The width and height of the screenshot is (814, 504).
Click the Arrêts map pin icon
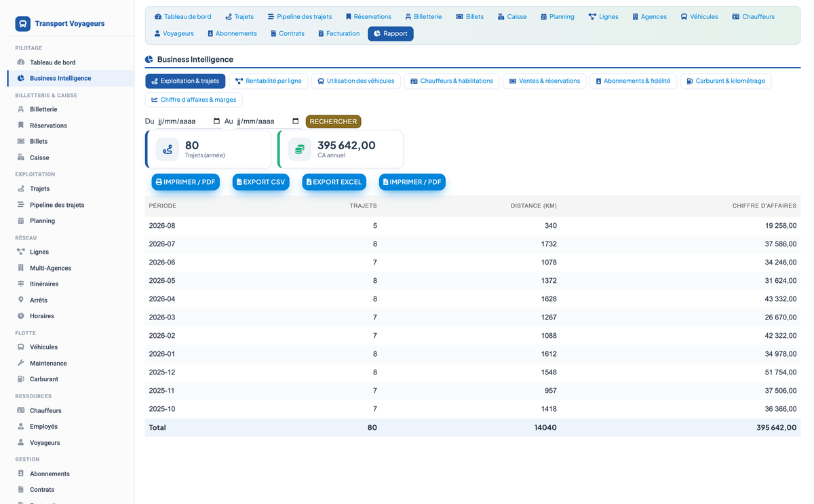pos(21,300)
